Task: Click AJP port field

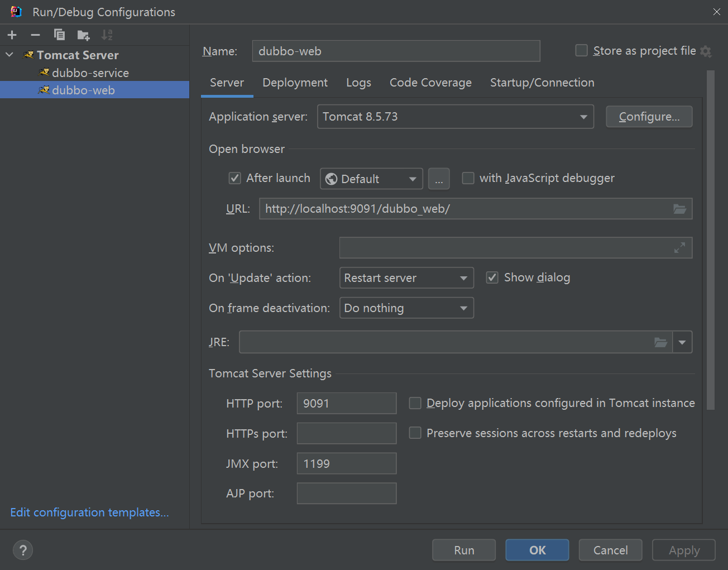Action: coord(347,494)
